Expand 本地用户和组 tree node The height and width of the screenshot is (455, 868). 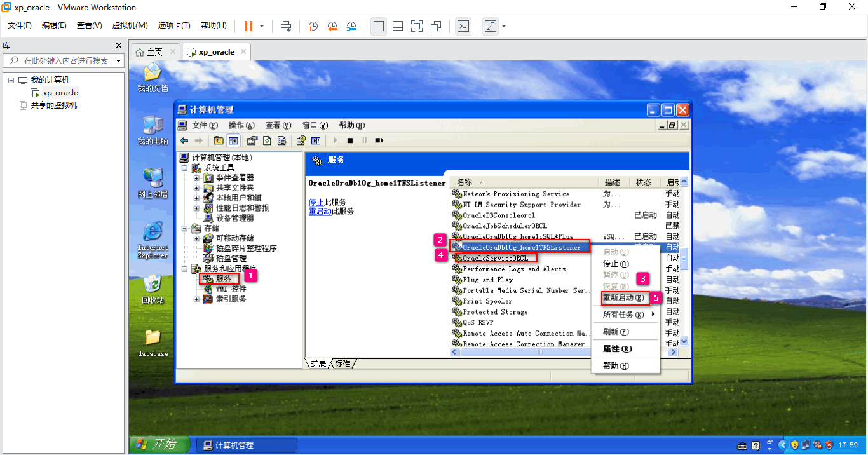click(196, 198)
